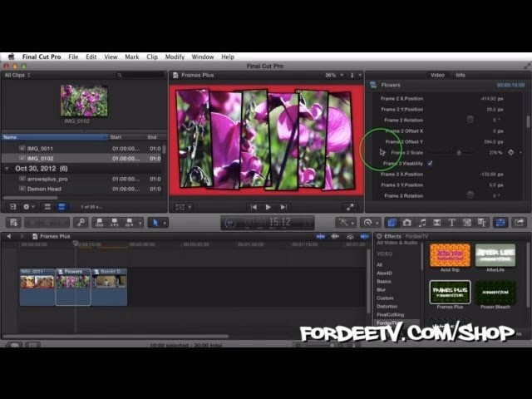The height and width of the screenshot is (399, 532).
Task: Click the browser search field
Action: click(x=140, y=76)
